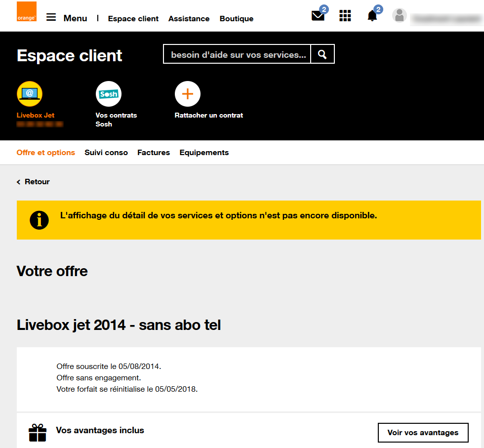Open the Boutique menu item
The height and width of the screenshot is (448, 484).
(x=237, y=19)
